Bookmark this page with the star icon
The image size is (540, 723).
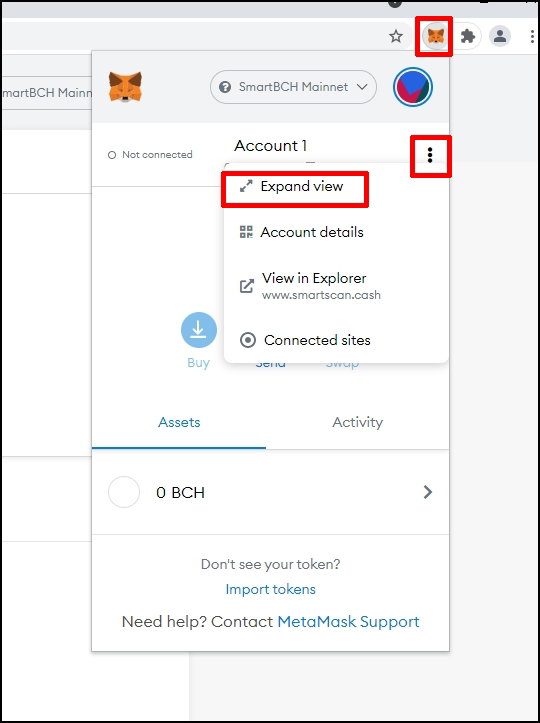coord(396,36)
